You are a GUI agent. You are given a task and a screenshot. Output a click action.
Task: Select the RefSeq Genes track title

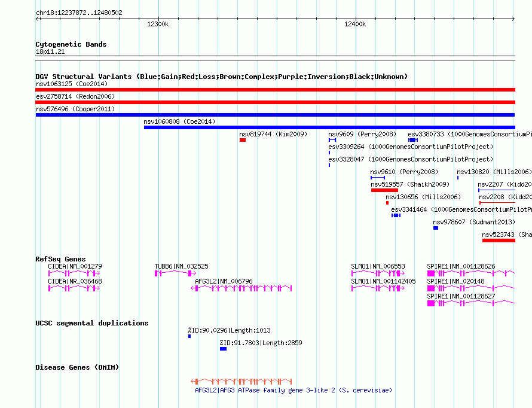tap(60, 259)
